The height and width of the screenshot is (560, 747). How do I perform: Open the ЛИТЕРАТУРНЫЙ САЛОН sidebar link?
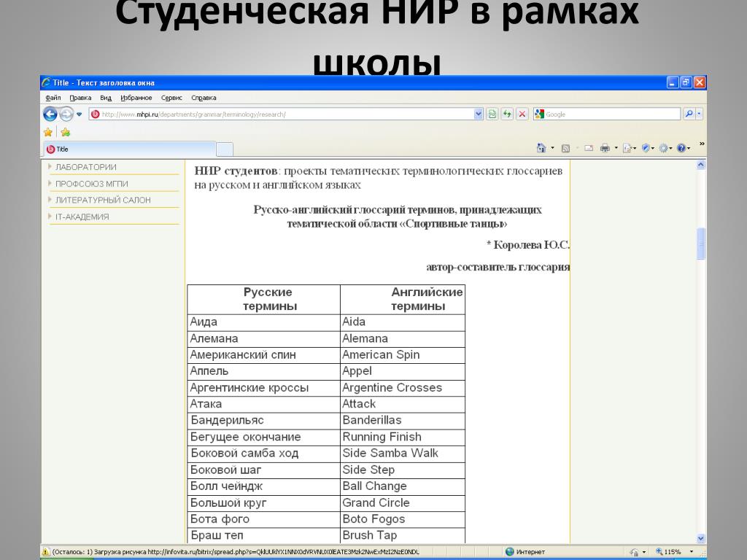103,200
